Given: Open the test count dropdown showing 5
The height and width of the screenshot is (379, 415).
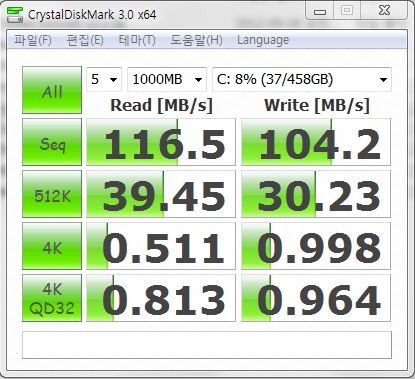Looking at the screenshot, I should pos(104,79).
